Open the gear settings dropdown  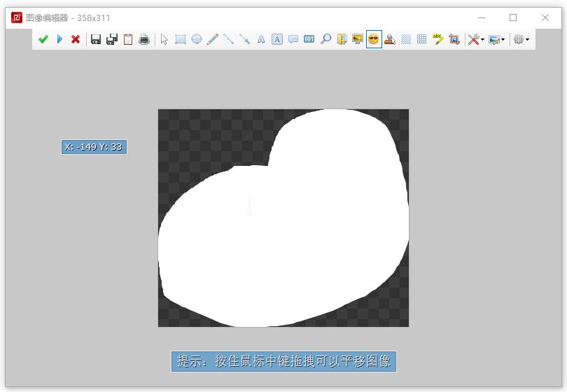tap(521, 40)
